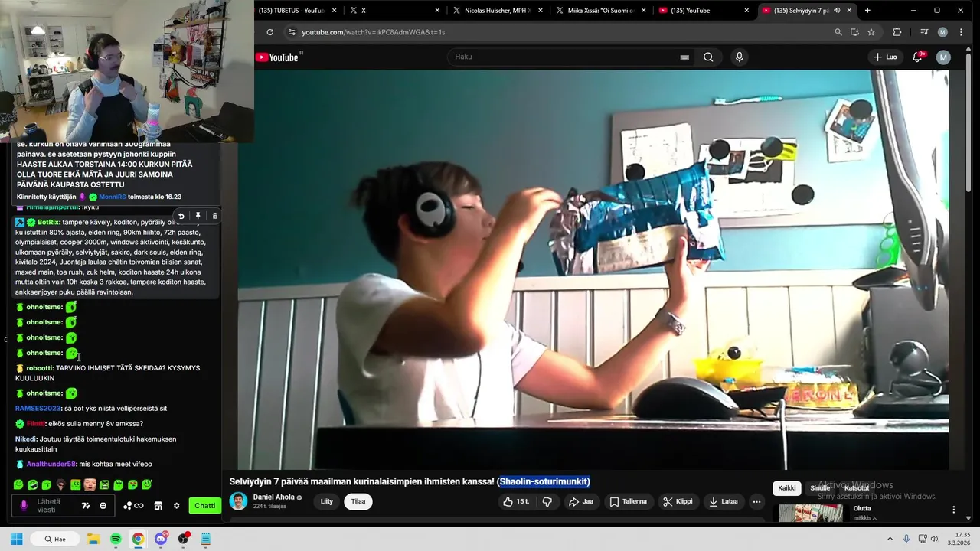Send message with green Chatti button

[x=204, y=505]
